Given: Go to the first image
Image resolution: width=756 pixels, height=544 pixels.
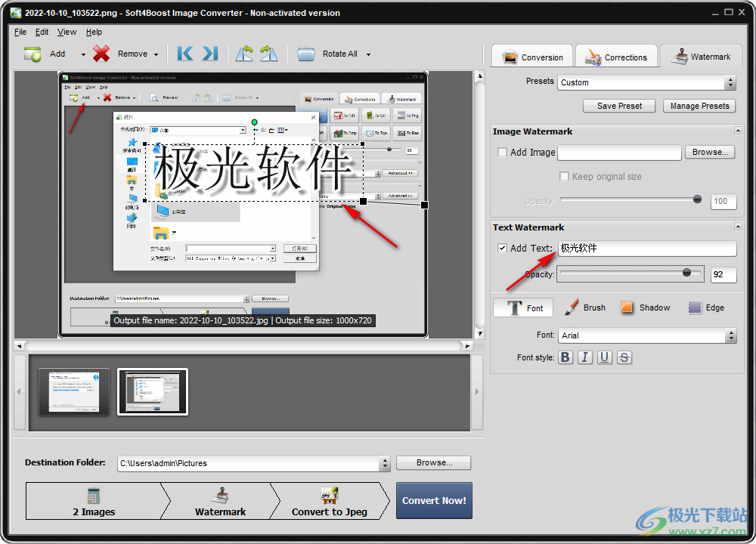Looking at the screenshot, I should click(x=185, y=54).
